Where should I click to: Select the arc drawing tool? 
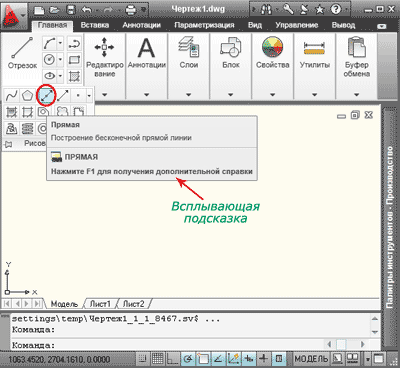(x=50, y=43)
